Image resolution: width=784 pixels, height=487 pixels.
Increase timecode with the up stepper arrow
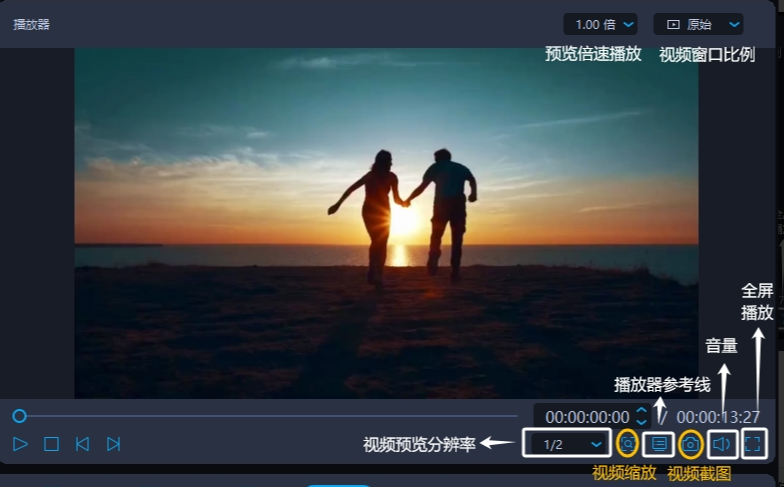[642, 410]
